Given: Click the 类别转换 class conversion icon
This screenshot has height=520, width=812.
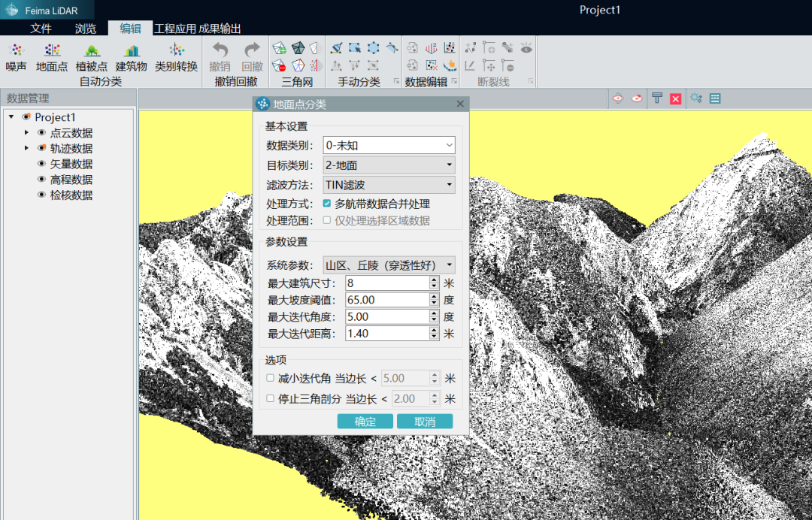Looking at the screenshot, I should tap(176, 51).
